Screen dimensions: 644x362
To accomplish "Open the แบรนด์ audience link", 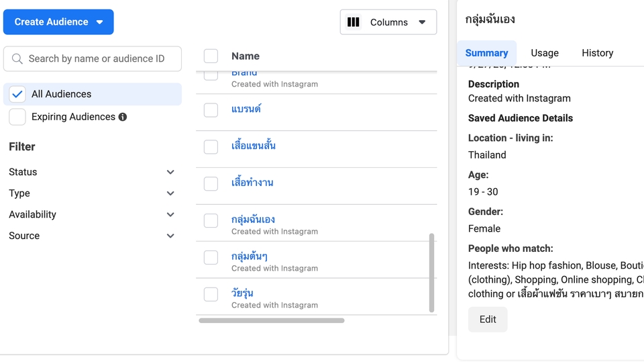I will click(246, 109).
